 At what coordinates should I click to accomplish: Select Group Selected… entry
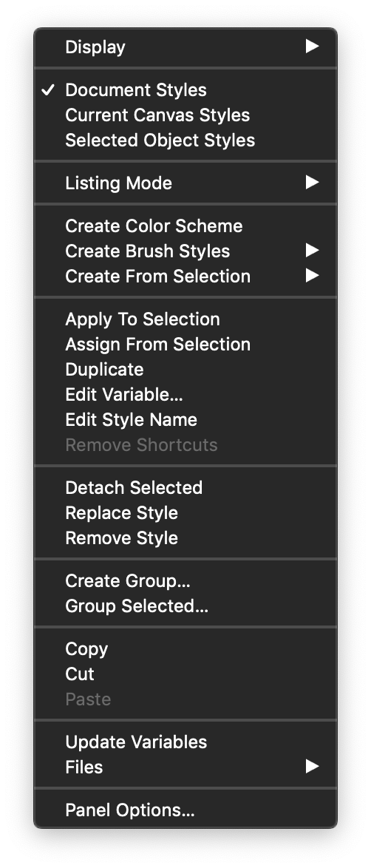click(x=185, y=606)
